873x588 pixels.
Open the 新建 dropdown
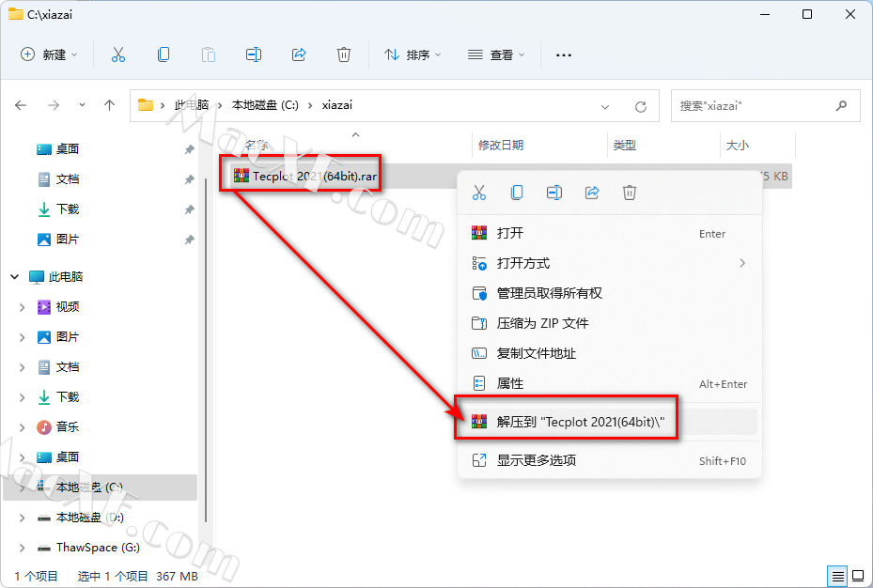coord(49,54)
